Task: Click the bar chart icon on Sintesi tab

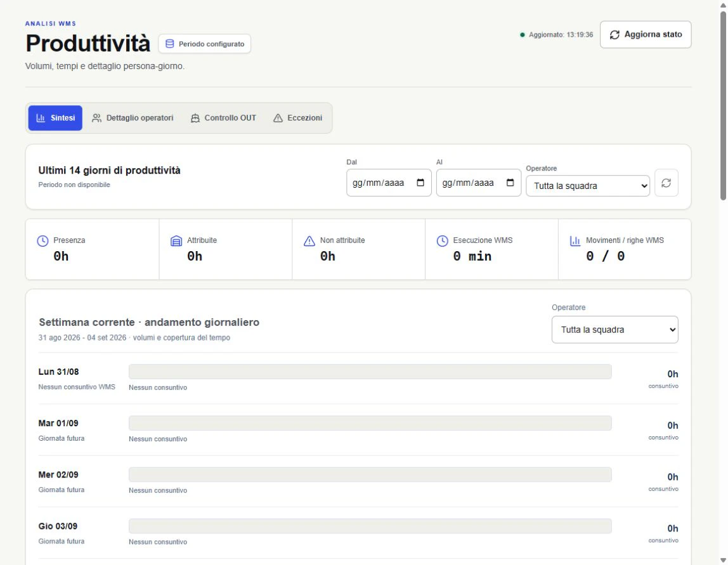Action: pos(41,118)
